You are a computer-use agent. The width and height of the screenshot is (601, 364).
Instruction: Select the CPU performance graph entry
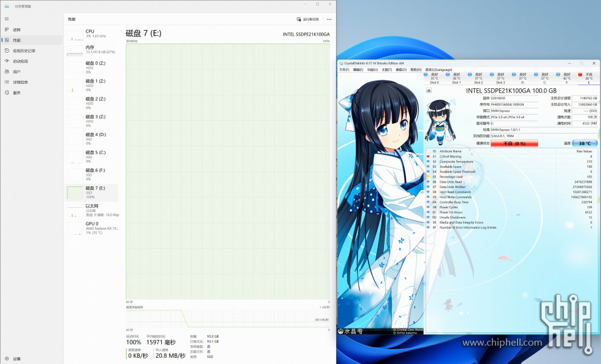(x=92, y=34)
